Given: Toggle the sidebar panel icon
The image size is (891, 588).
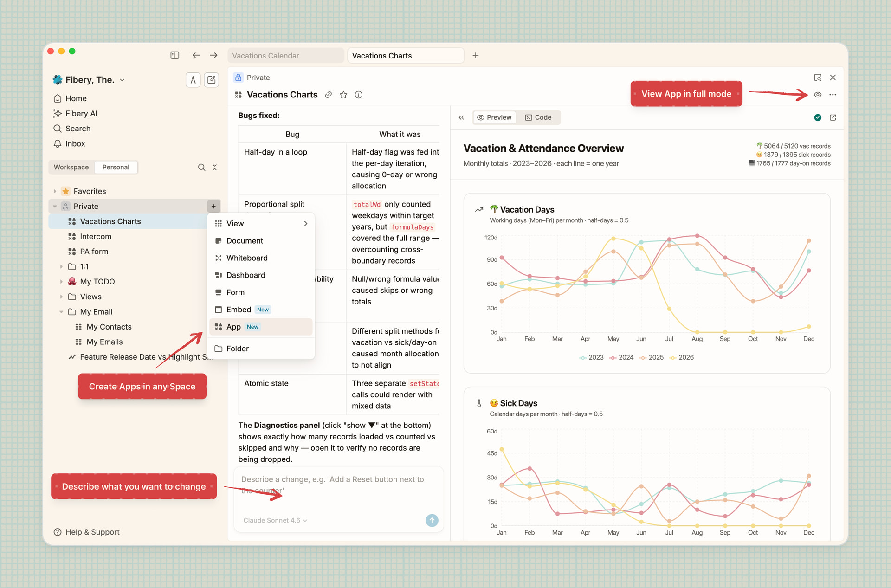Looking at the screenshot, I should 174,55.
